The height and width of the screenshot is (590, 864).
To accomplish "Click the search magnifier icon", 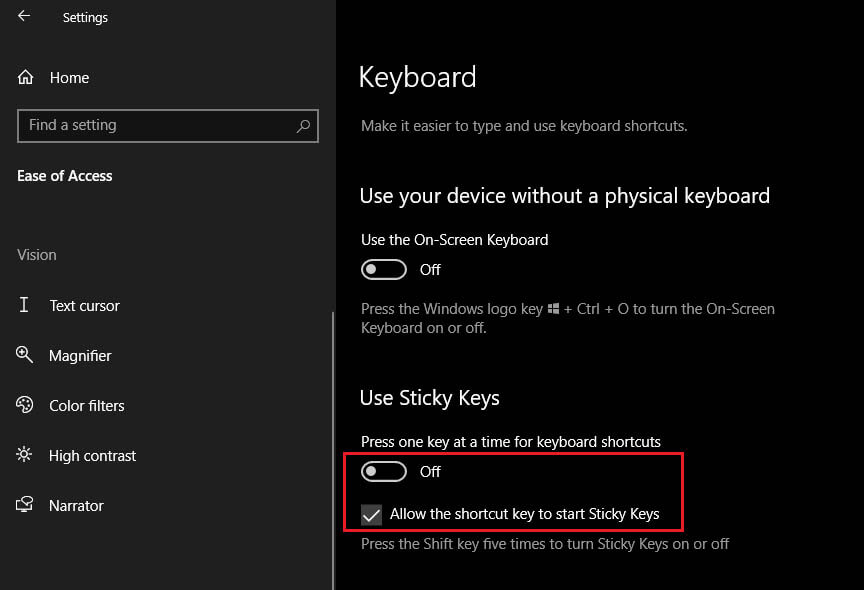I will (303, 126).
